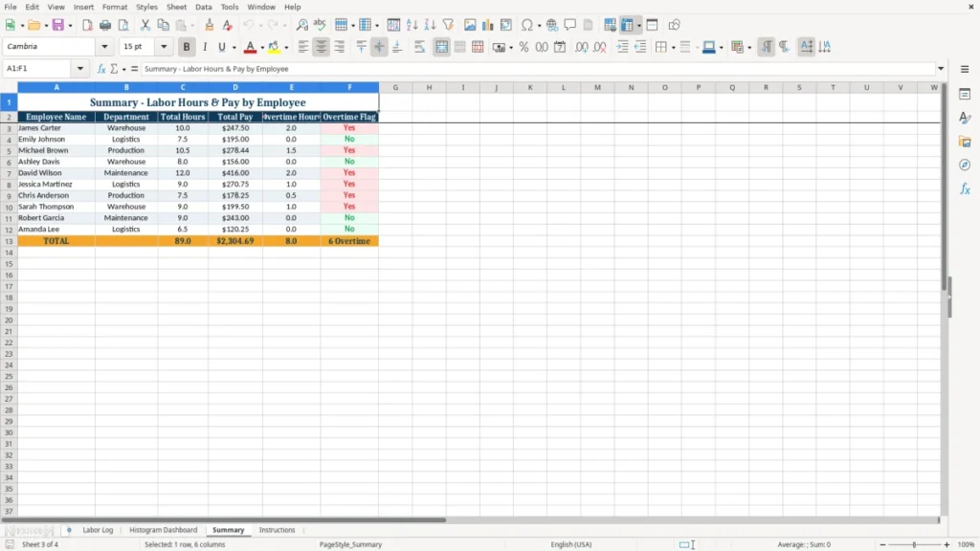980x551 pixels.
Task: Expand the formula bar
Action: click(941, 69)
